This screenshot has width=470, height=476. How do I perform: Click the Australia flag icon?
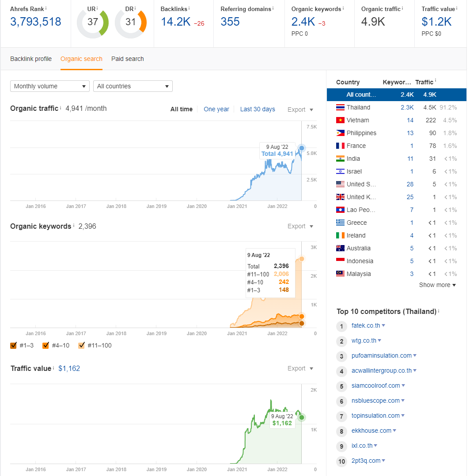click(x=340, y=248)
